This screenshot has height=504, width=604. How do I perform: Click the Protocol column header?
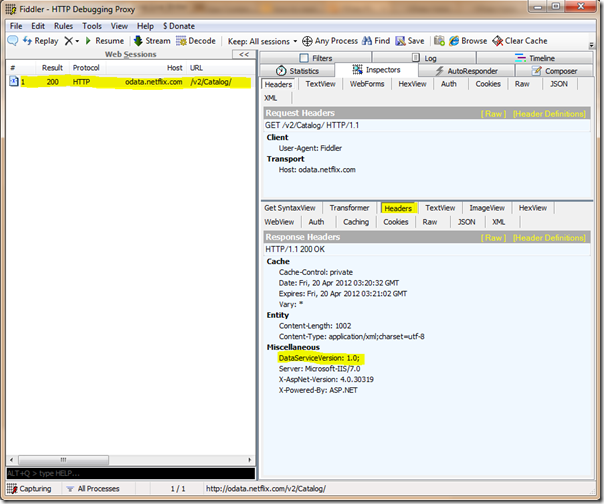(x=86, y=68)
